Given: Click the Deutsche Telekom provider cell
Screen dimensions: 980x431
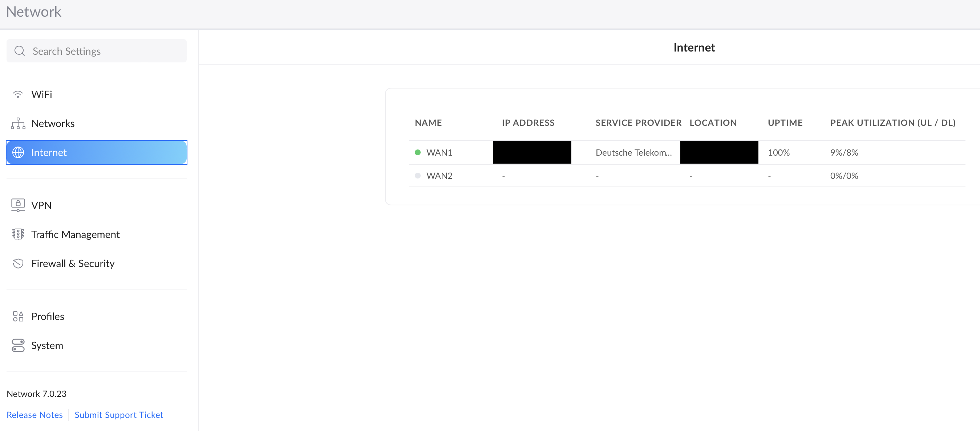Looking at the screenshot, I should pyautogui.click(x=633, y=152).
